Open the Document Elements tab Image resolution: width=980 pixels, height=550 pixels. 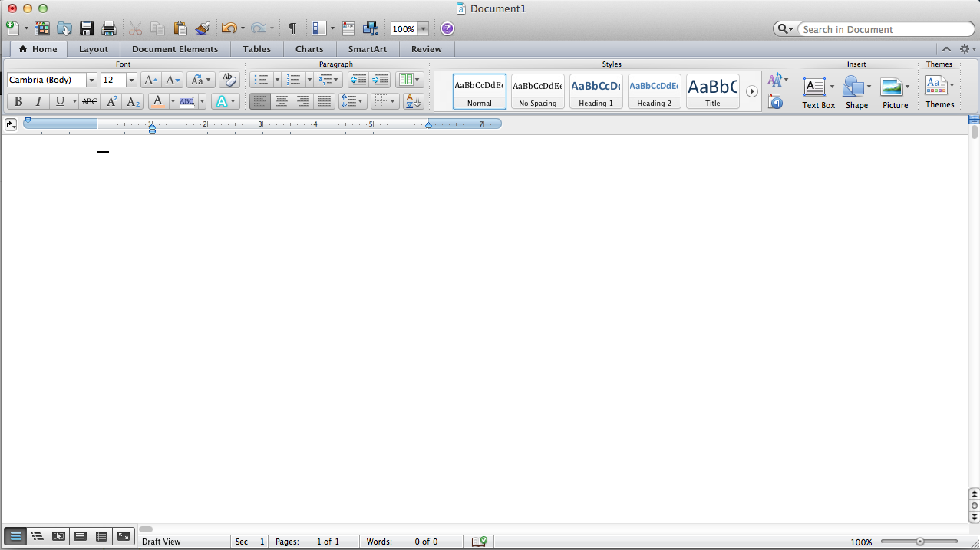point(175,49)
